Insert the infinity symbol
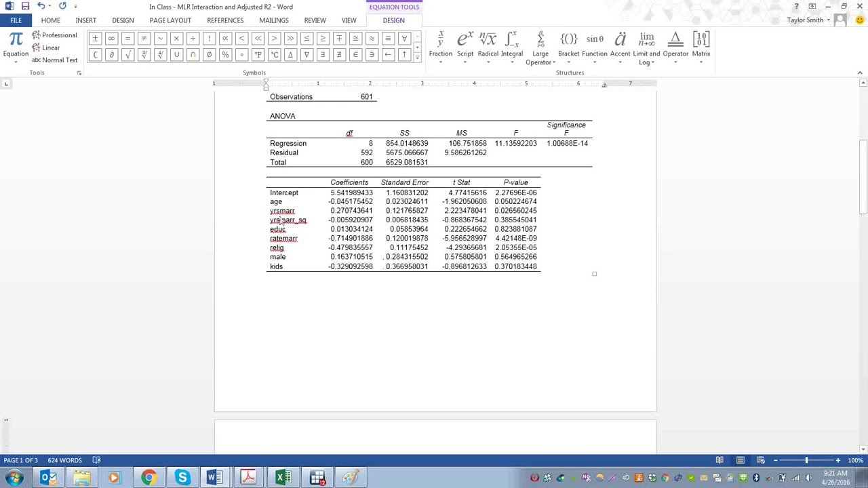 [111, 39]
